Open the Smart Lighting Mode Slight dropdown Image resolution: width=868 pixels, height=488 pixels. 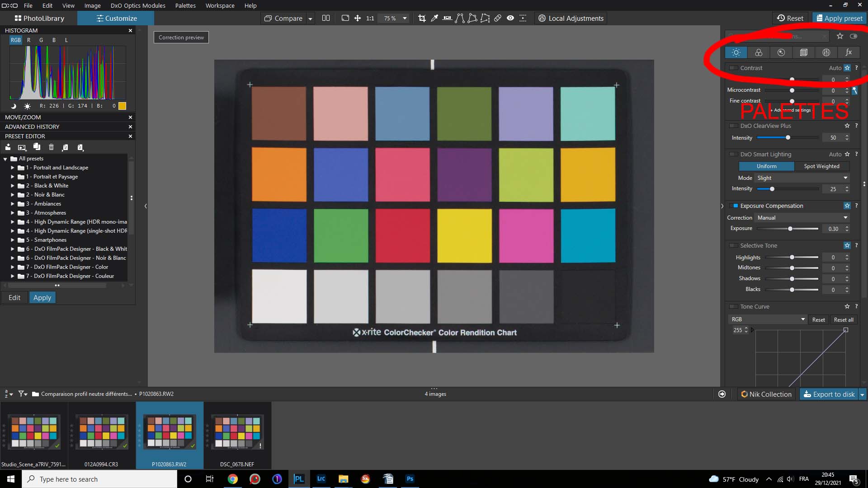tap(802, 178)
